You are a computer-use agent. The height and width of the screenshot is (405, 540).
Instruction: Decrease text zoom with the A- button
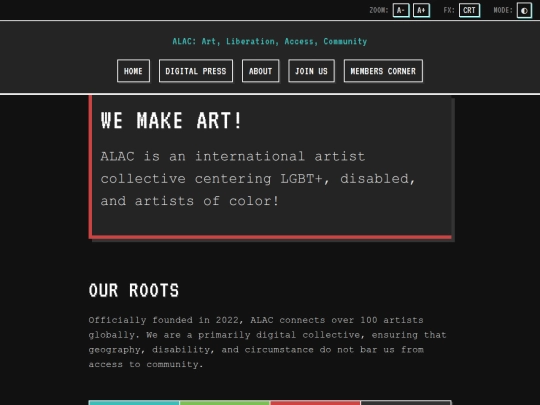[x=401, y=10]
